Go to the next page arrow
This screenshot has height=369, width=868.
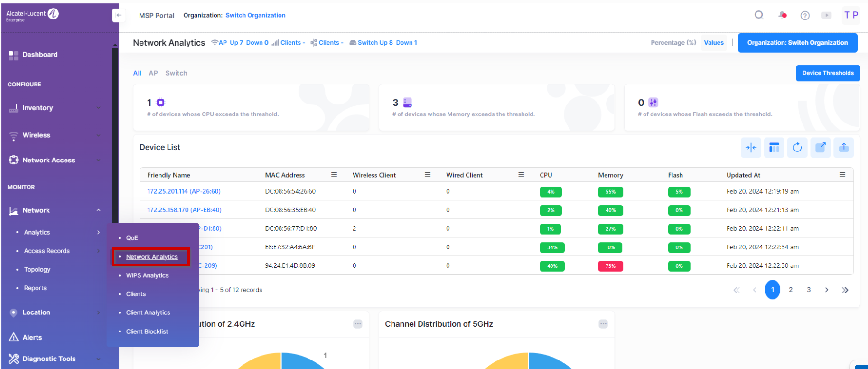coord(827,290)
